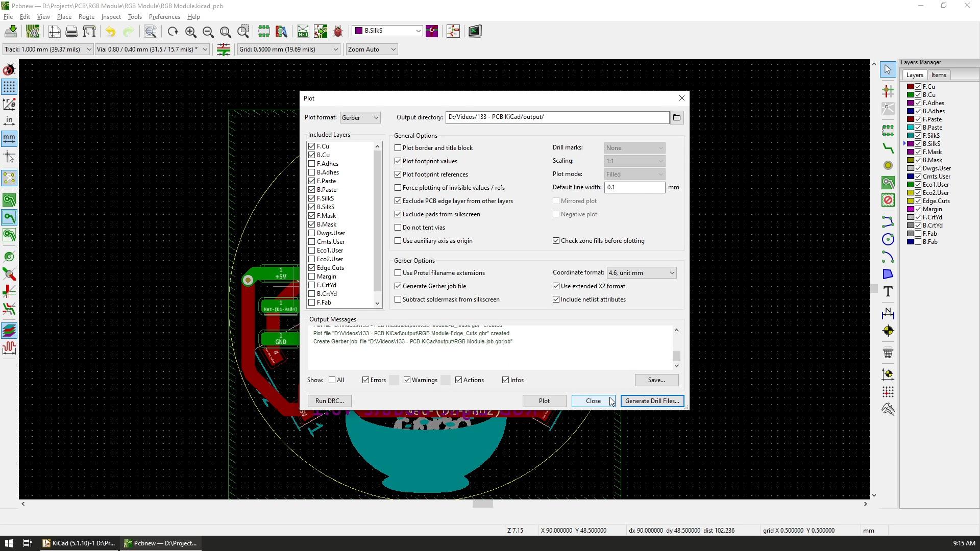Browse for output directory folder icon
980x551 pixels.
point(677,118)
